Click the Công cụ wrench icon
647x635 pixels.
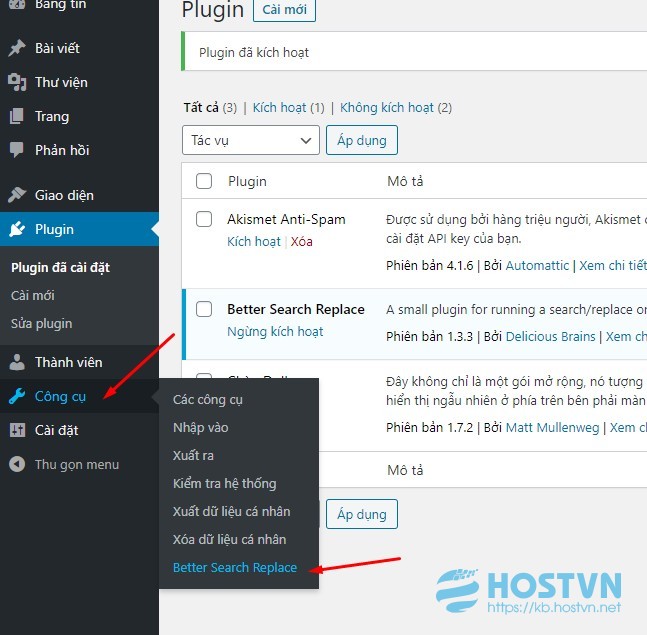click(x=17, y=396)
